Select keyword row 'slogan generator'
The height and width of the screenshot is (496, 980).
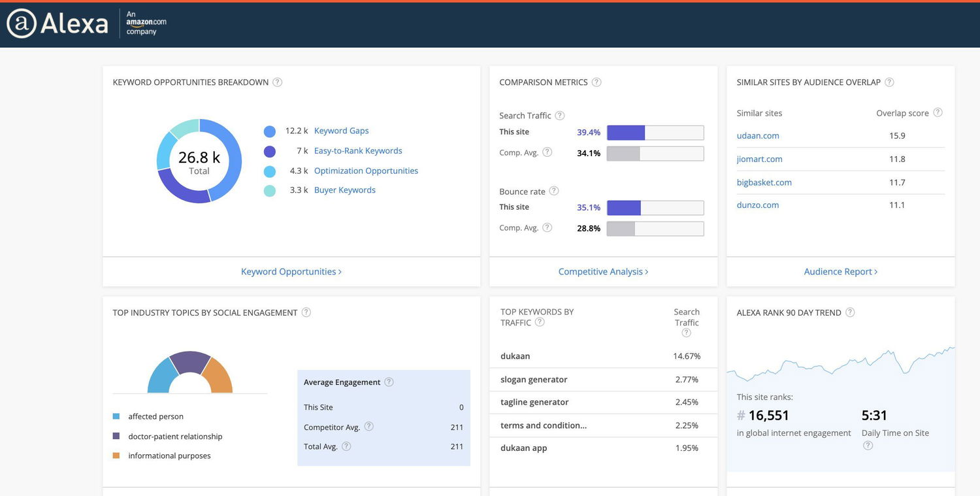(603, 380)
